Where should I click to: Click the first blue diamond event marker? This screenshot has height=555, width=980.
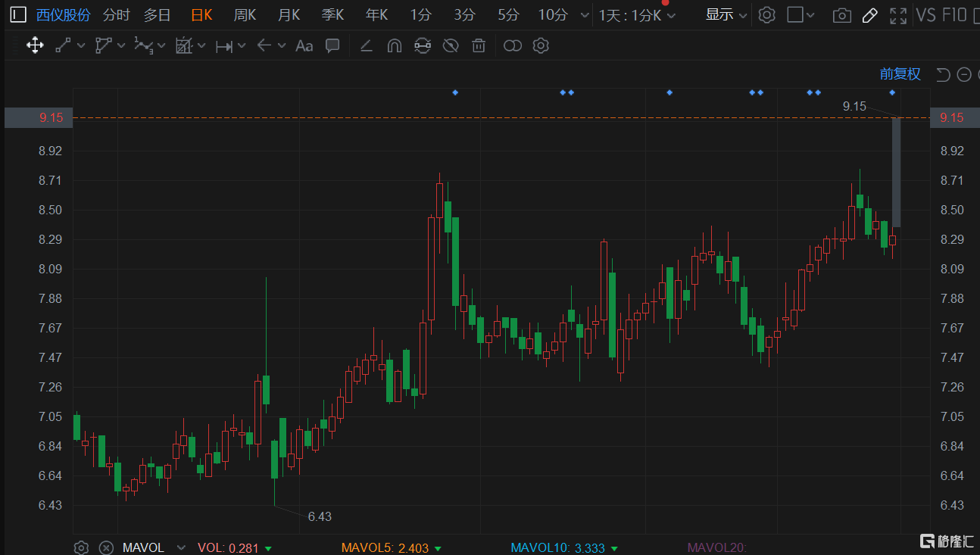click(455, 92)
